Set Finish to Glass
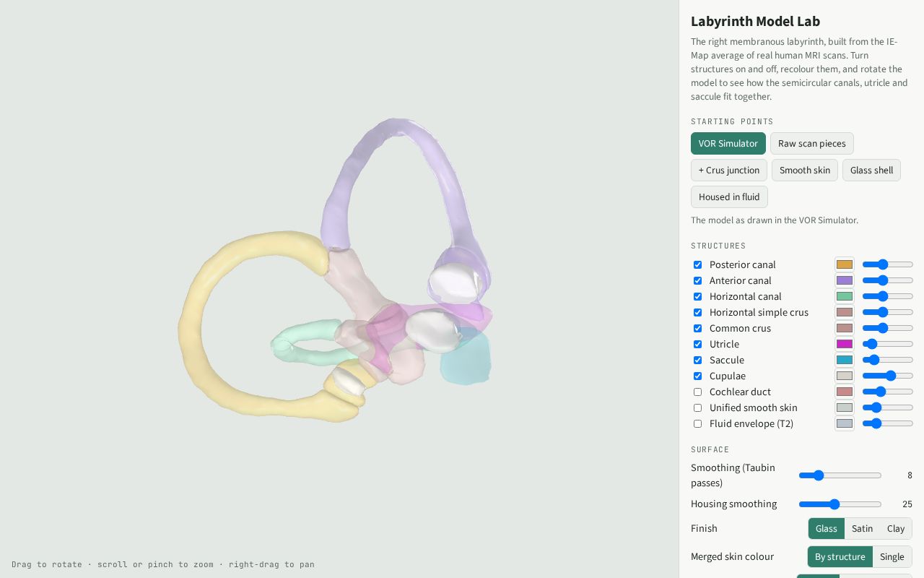Image resolution: width=924 pixels, height=578 pixels. click(x=827, y=528)
